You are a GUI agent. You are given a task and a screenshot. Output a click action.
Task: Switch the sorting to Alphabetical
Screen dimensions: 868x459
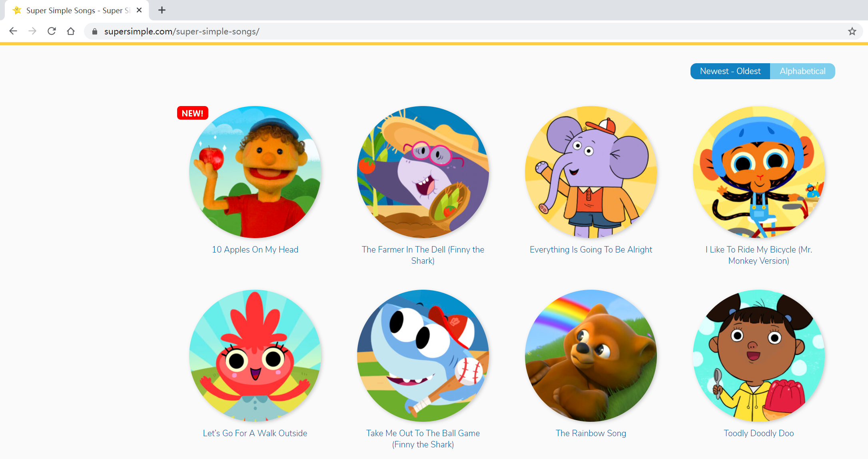[802, 71]
